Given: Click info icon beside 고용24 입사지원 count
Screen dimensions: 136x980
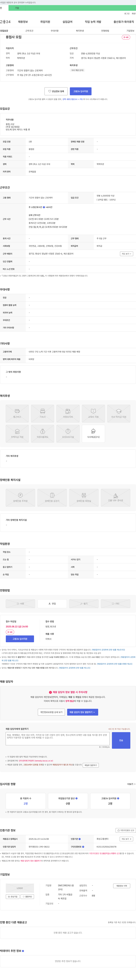Looking at the screenshot, I should tap(118, 799).
